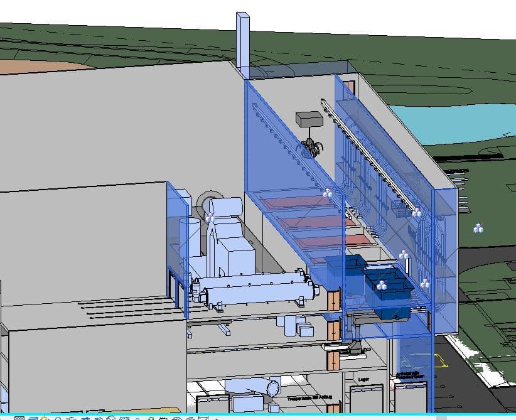516x420 pixels.
Task: Click the cube marker outside the building on the right
Action: click(x=478, y=229)
